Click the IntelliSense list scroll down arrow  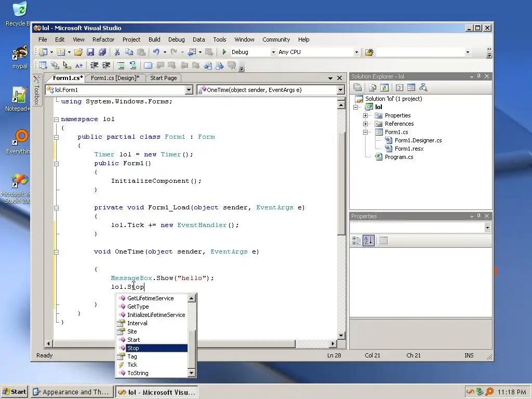192,373
